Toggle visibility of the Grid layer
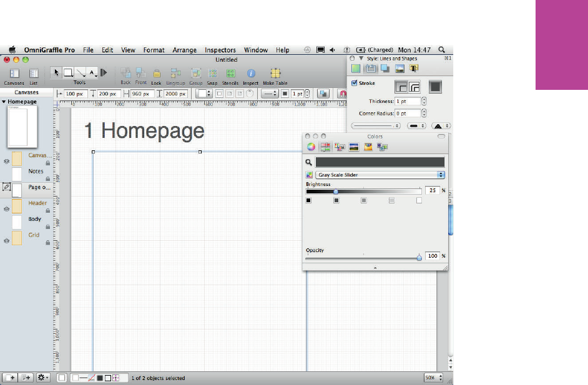588x385 pixels. tap(6, 241)
